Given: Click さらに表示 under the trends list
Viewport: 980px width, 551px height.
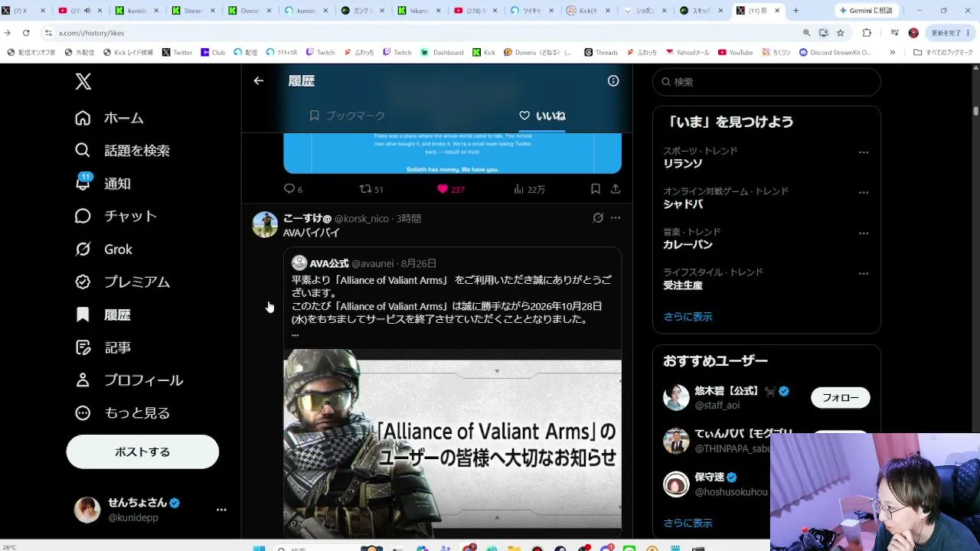Looking at the screenshot, I should point(688,316).
